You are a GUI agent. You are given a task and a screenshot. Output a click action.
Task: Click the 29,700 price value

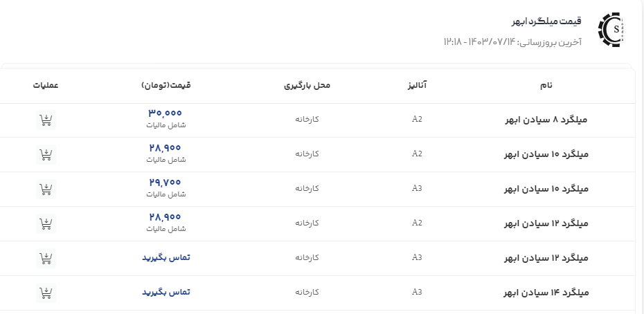pyautogui.click(x=166, y=183)
